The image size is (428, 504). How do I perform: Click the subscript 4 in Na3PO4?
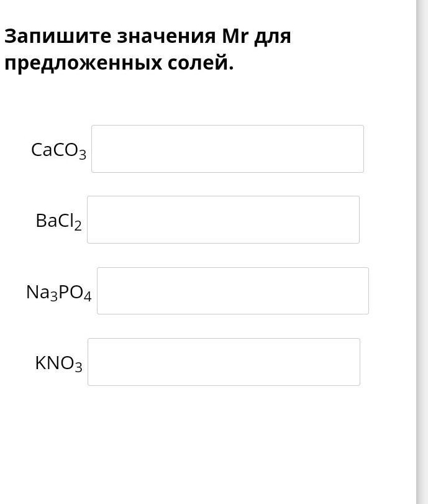pyautogui.click(x=87, y=297)
